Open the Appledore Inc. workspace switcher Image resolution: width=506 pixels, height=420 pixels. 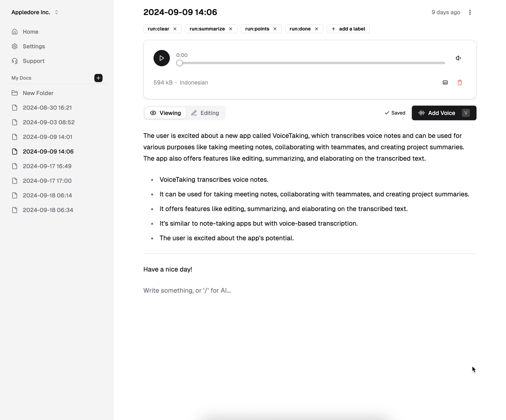point(35,12)
